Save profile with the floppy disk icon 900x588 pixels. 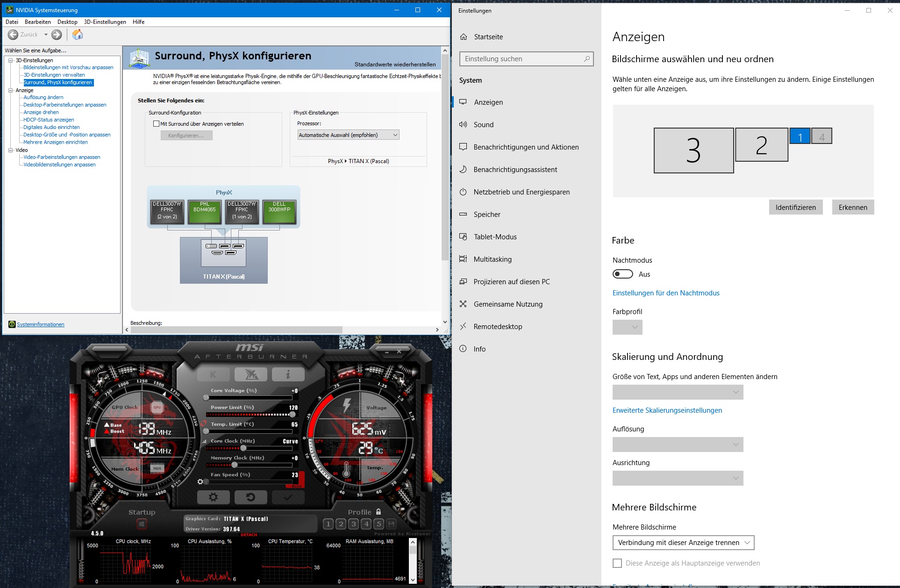[392, 524]
